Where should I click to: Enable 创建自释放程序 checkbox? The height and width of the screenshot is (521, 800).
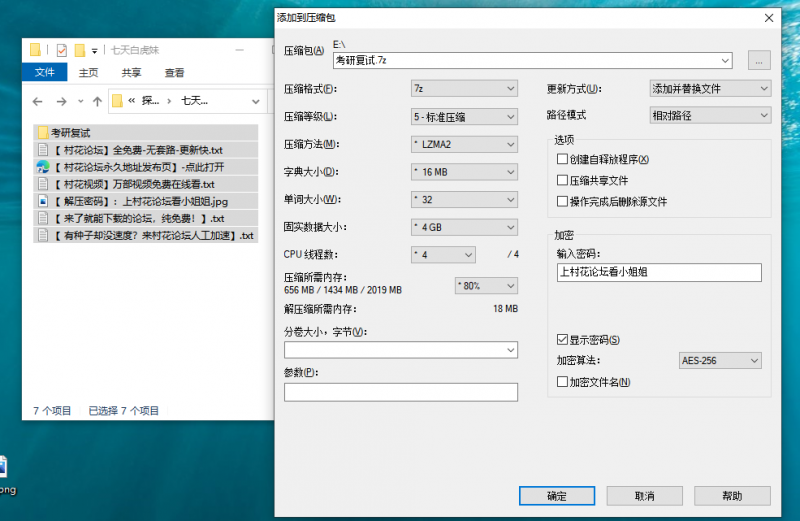[562, 159]
